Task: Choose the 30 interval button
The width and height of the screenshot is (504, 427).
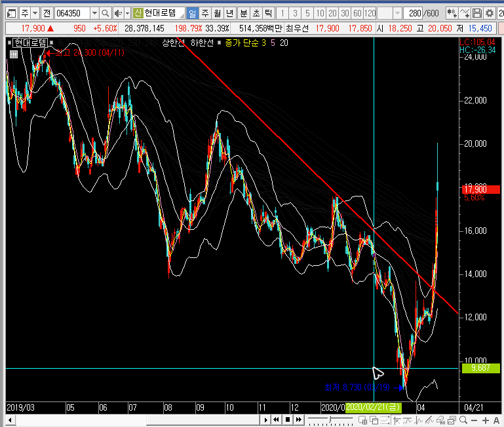Action: pyautogui.click(x=345, y=14)
